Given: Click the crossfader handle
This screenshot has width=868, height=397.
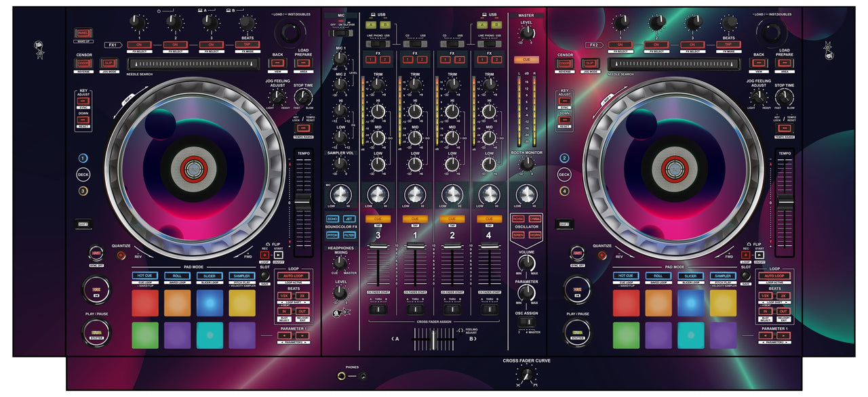Looking at the screenshot, I should 434,339.
